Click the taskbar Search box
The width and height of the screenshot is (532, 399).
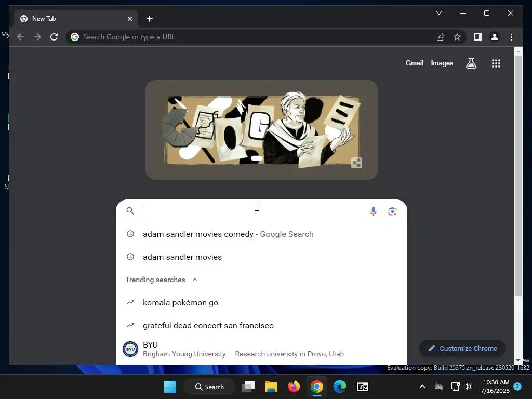(x=209, y=387)
